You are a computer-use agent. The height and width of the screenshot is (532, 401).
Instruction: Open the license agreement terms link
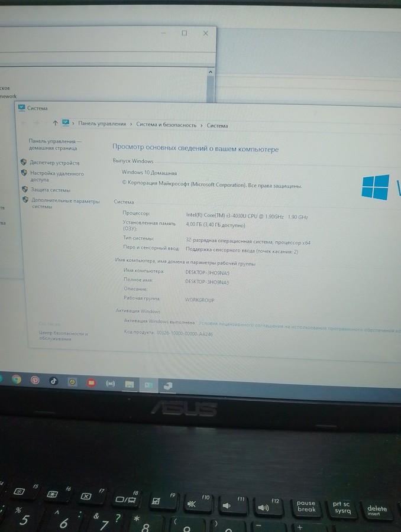tap(299, 327)
